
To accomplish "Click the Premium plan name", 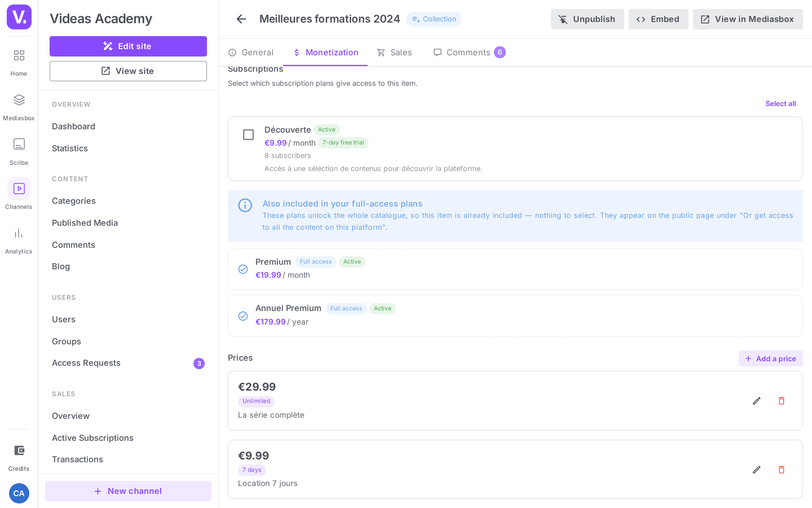I will (273, 262).
